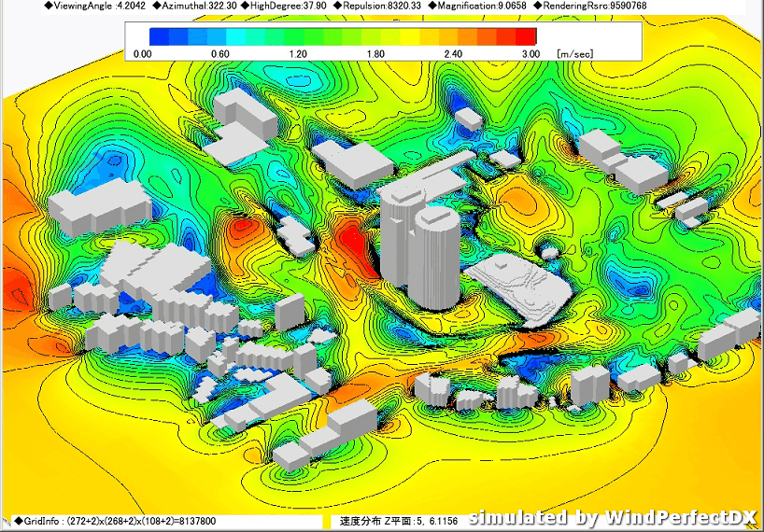Click the [m/sec] unit label
Image resolution: width=764 pixels, height=532 pixels.
574,54
